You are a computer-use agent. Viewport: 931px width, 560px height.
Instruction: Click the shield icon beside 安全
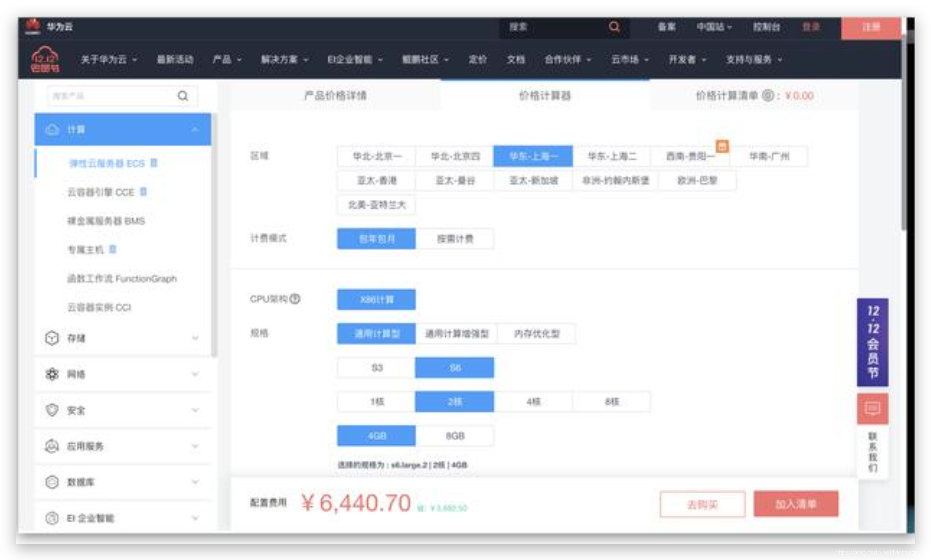52,410
